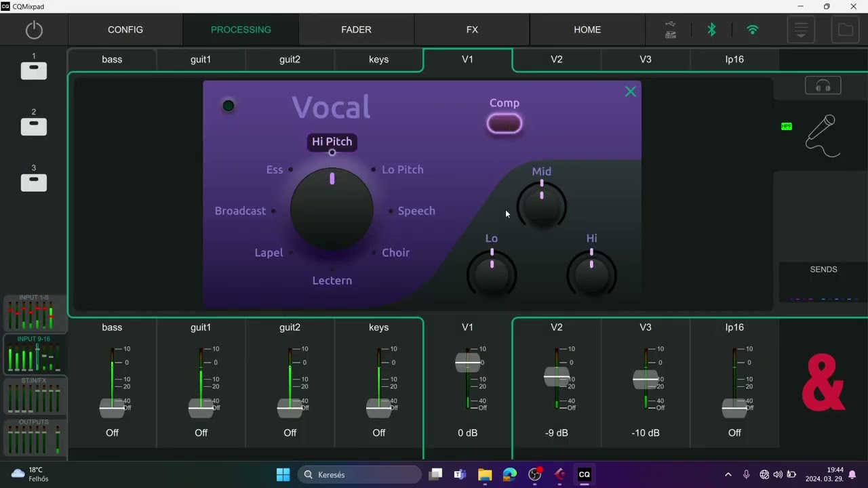Viewport: 868px width, 488px height.
Task: Click soft key 1 on the left
Action: [34, 70]
